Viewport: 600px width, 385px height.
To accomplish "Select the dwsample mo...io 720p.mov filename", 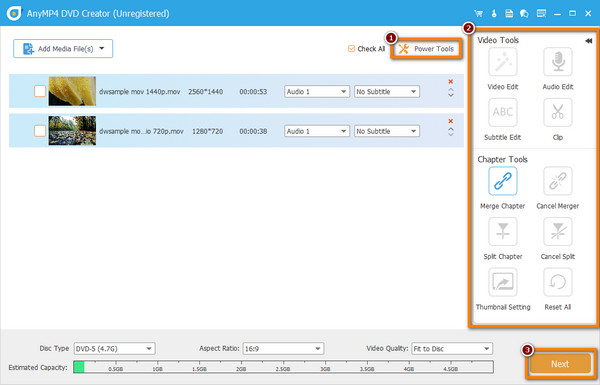I will 141,131.
